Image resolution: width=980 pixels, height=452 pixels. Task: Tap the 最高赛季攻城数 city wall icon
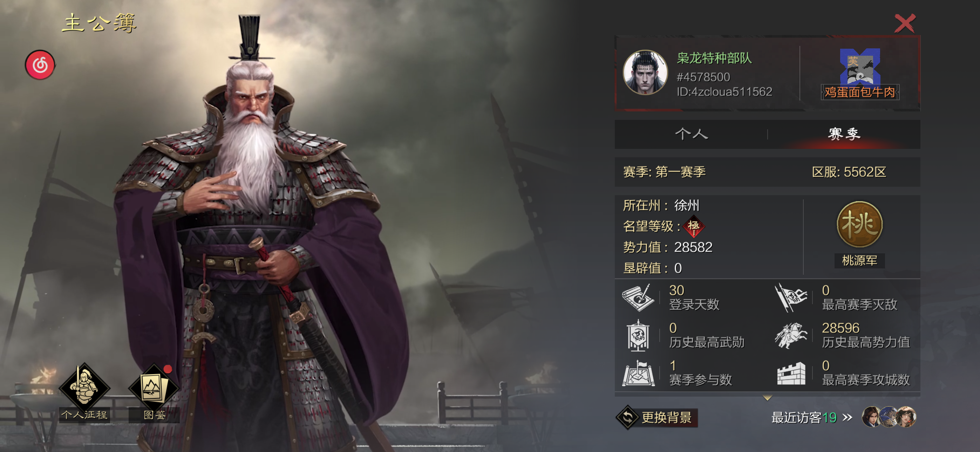click(791, 373)
